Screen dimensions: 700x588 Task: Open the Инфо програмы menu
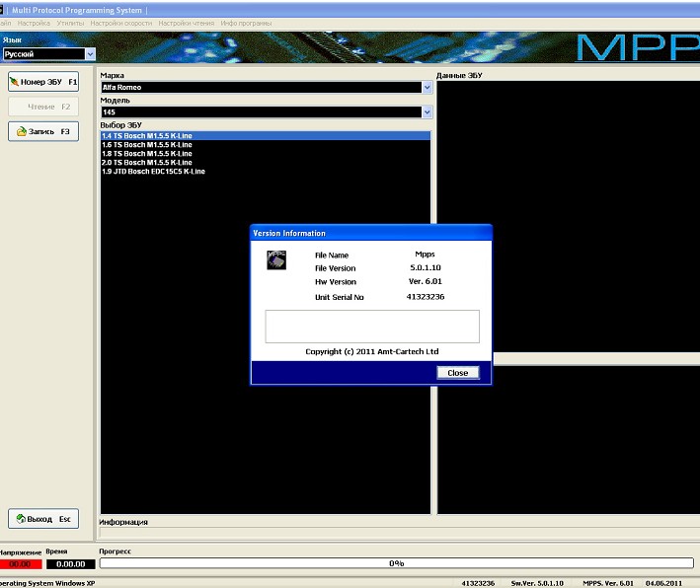click(x=246, y=22)
